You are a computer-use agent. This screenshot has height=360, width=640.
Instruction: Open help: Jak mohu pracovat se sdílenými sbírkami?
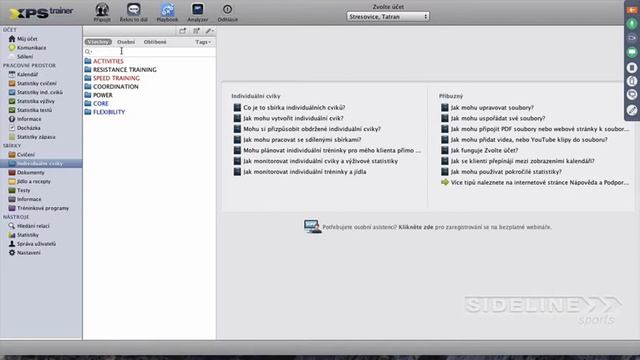click(298, 140)
